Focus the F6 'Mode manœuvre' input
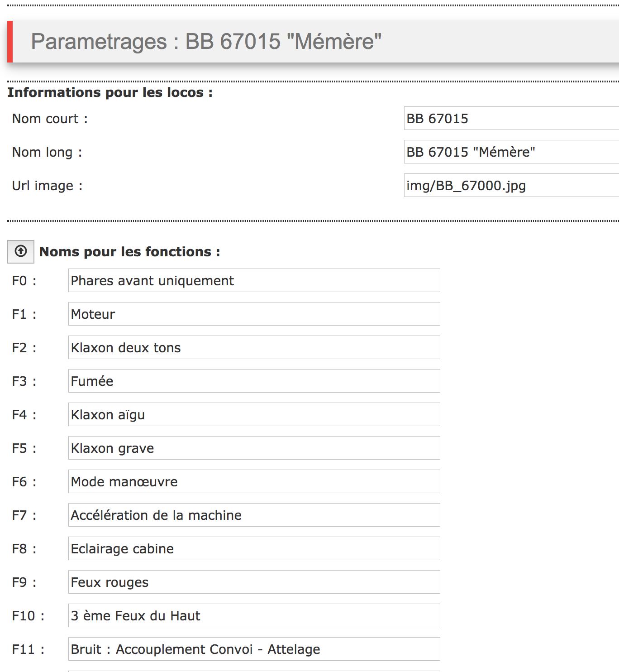 (x=254, y=481)
